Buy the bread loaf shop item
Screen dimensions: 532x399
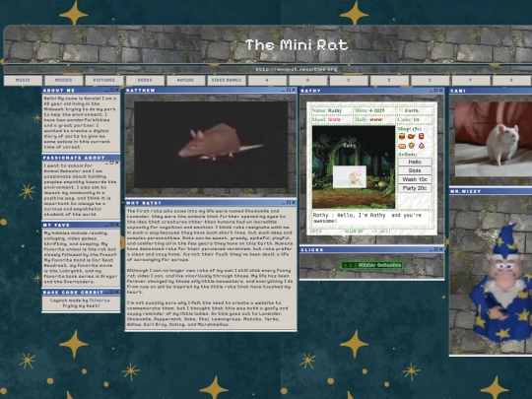(402, 146)
